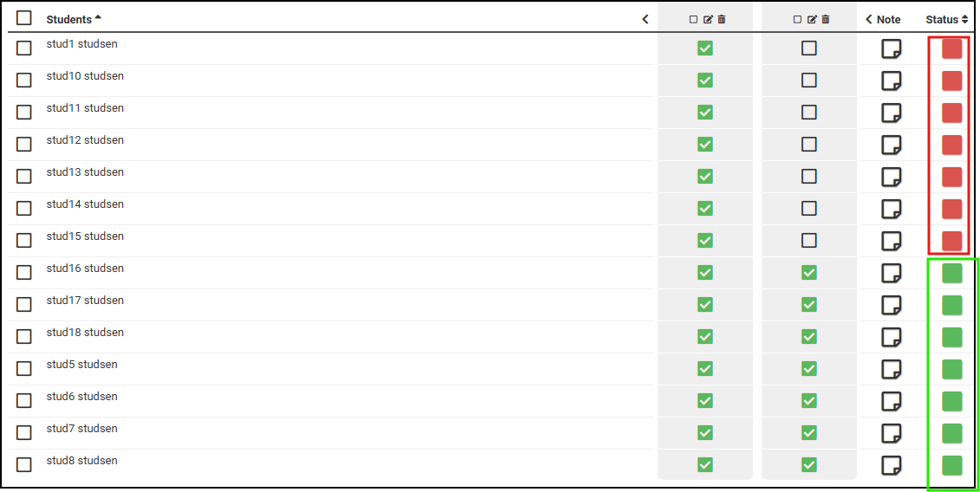
Task: Open the note icon for stud12 studsen
Action: click(891, 146)
